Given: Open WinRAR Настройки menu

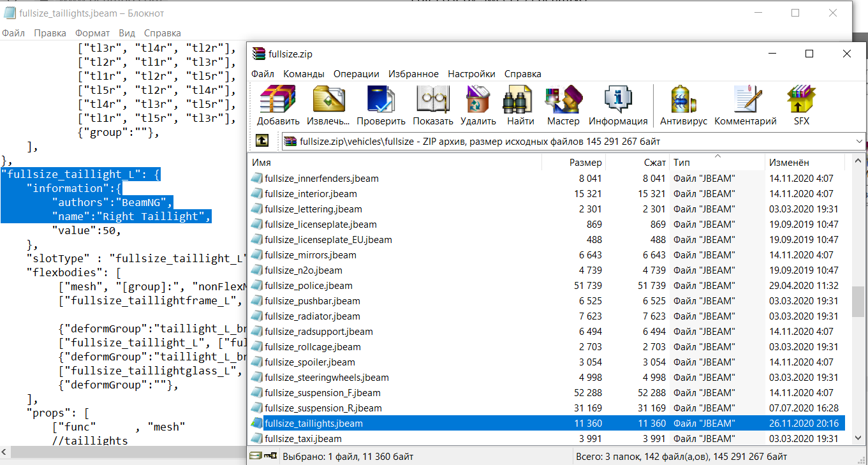Looking at the screenshot, I should [471, 74].
